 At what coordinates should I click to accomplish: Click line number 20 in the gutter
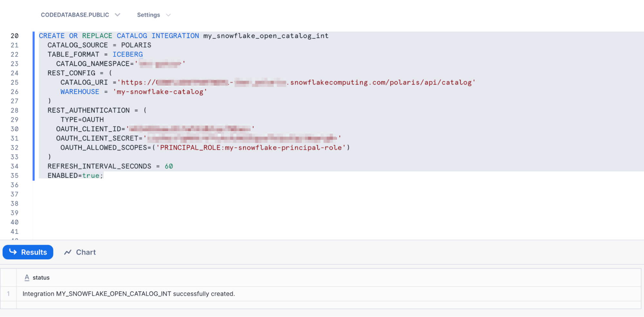pyautogui.click(x=14, y=36)
